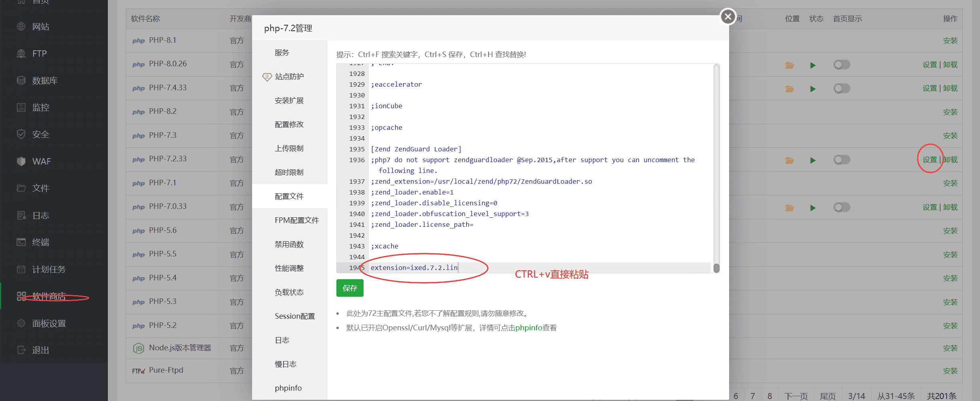
Task: Click the Node.js version manager icon
Action: point(138,348)
